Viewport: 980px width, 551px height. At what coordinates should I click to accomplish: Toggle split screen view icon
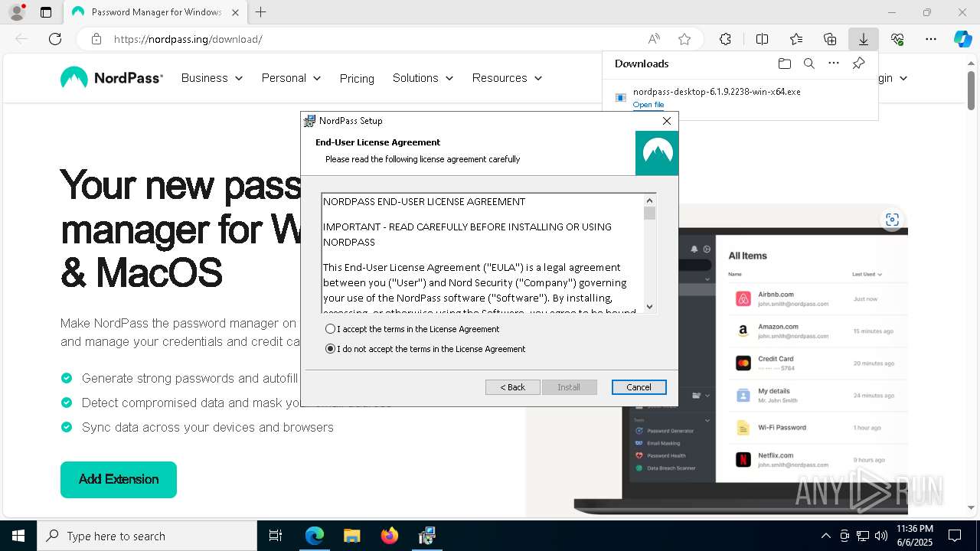click(x=762, y=39)
